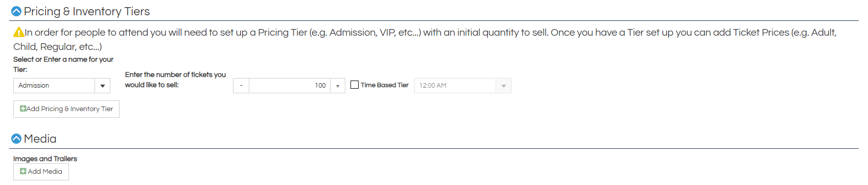Open the Admission tier name dropdown arrow
Image resolution: width=868 pixels, height=185 pixels.
pos(103,86)
